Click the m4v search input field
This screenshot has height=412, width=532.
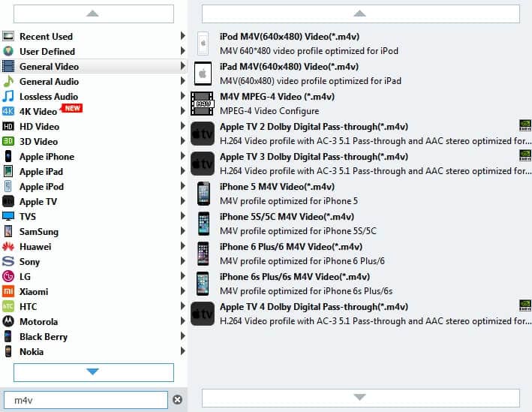(x=86, y=400)
